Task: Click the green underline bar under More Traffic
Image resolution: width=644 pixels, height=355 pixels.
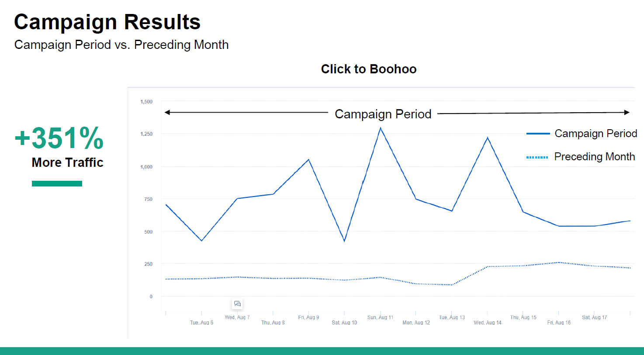Action: tap(57, 183)
